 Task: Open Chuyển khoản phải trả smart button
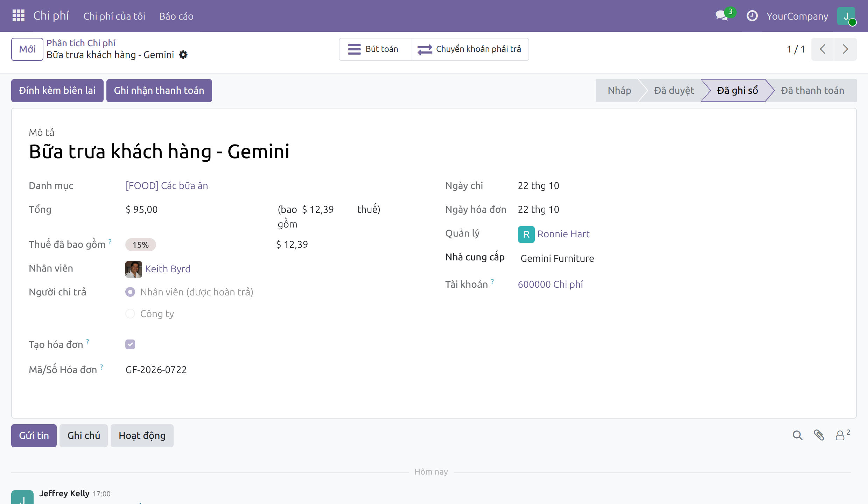[x=470, y=49]
